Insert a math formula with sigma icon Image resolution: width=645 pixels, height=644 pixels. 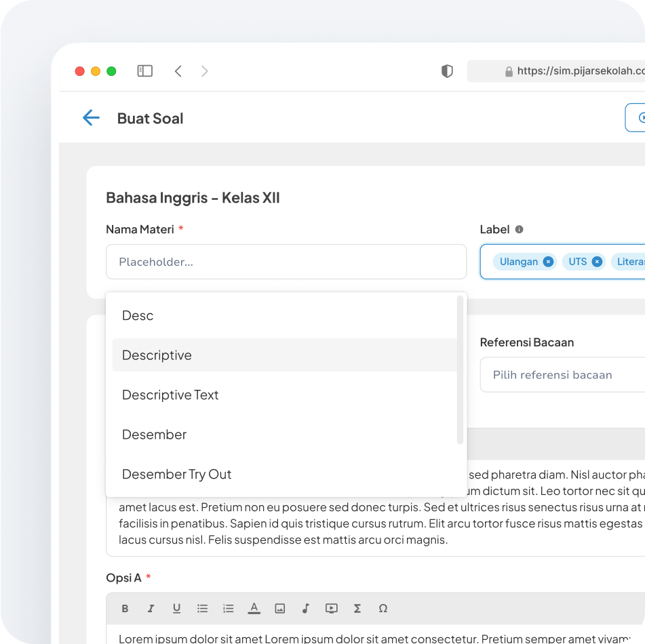coord(357,609)
